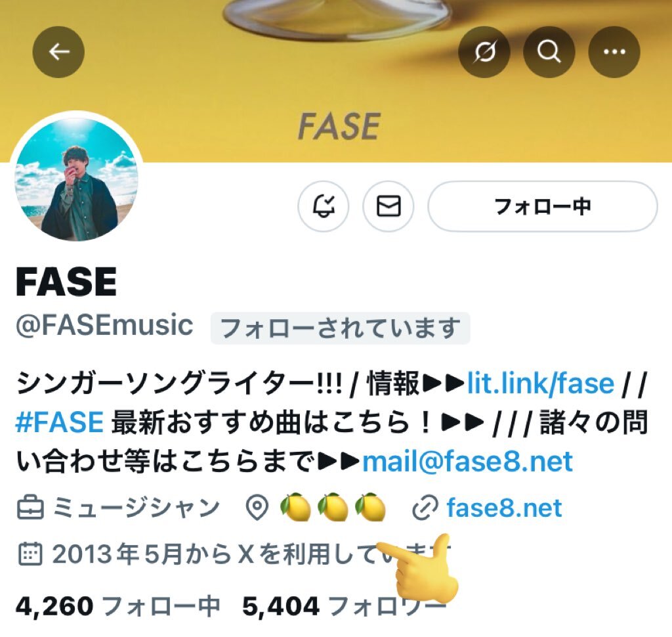Viewport: 672px width, 637px height.
Task: Go back with the arrow icon
Action: coord(58,52)
